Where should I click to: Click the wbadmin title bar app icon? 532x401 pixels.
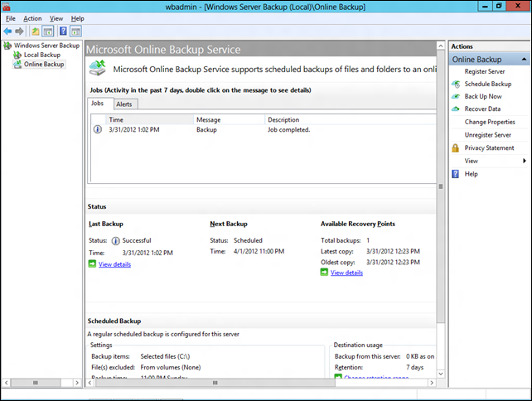click(x=6, y=7)
